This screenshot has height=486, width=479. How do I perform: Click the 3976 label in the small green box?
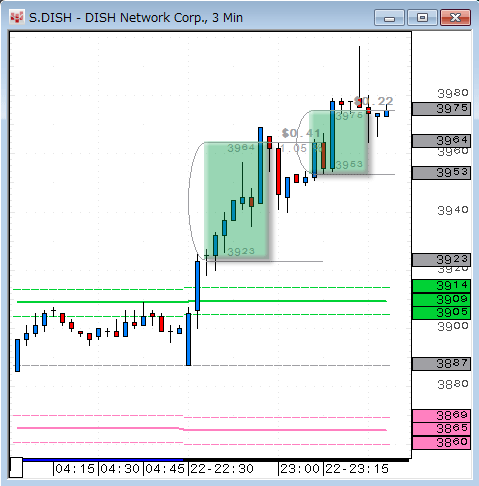pyautogui.click(x=349, y=116)
